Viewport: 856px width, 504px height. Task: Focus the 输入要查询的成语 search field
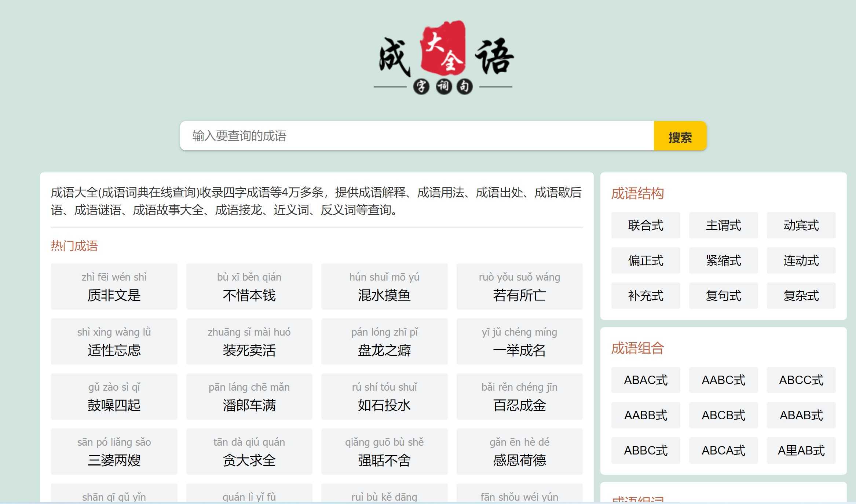click(x=417, y=136)
